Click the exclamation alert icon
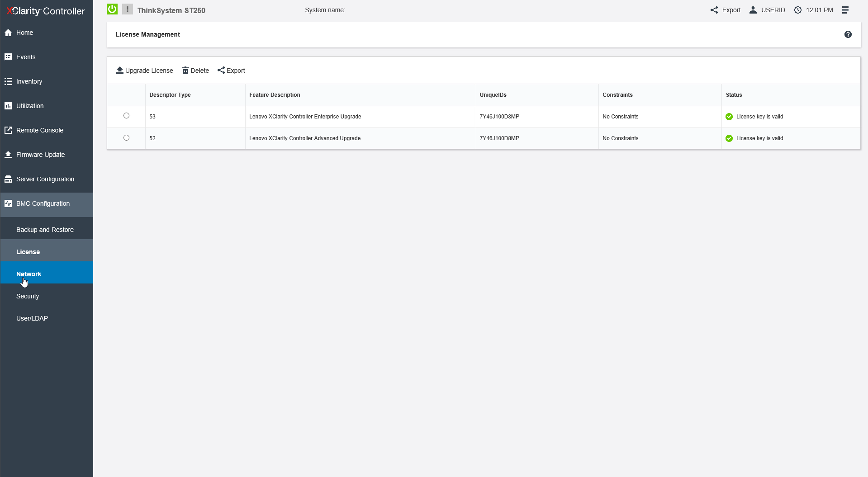The image size is (868, 477). pos(128,9)
